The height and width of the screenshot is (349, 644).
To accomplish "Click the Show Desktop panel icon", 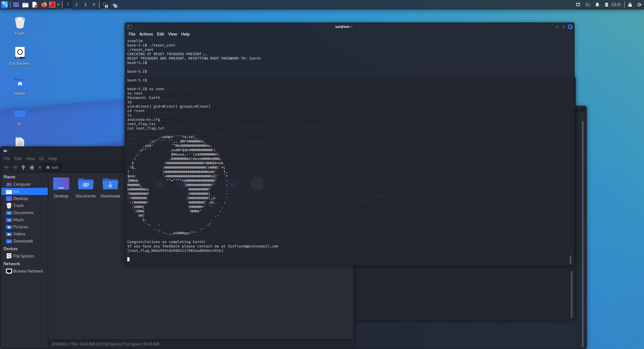I will coord(16,5).
